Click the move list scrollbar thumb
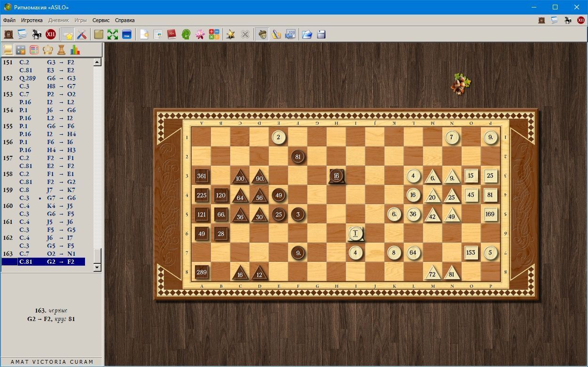 pos(97,256)
